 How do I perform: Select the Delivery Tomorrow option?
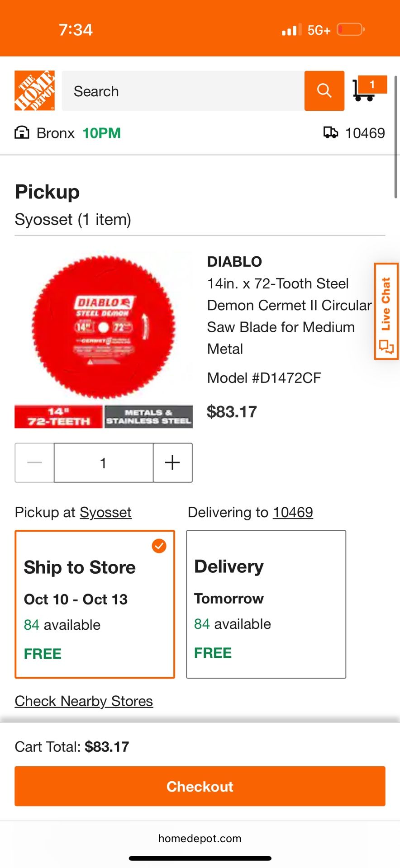[266, 604]
